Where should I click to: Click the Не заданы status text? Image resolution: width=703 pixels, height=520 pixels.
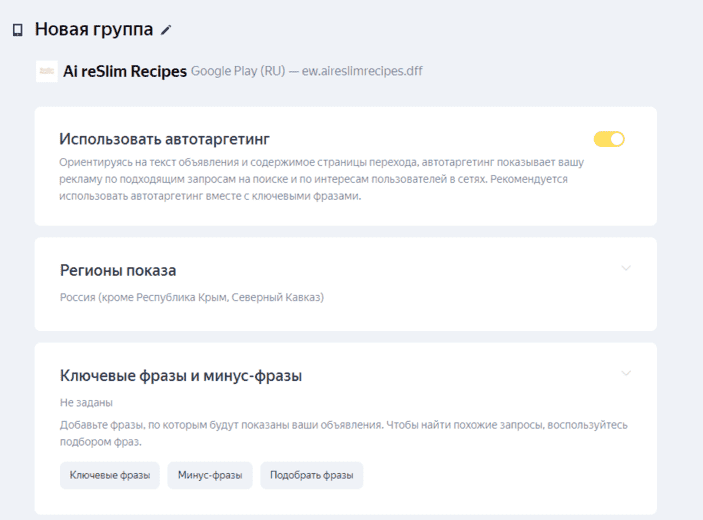[86, 403]
